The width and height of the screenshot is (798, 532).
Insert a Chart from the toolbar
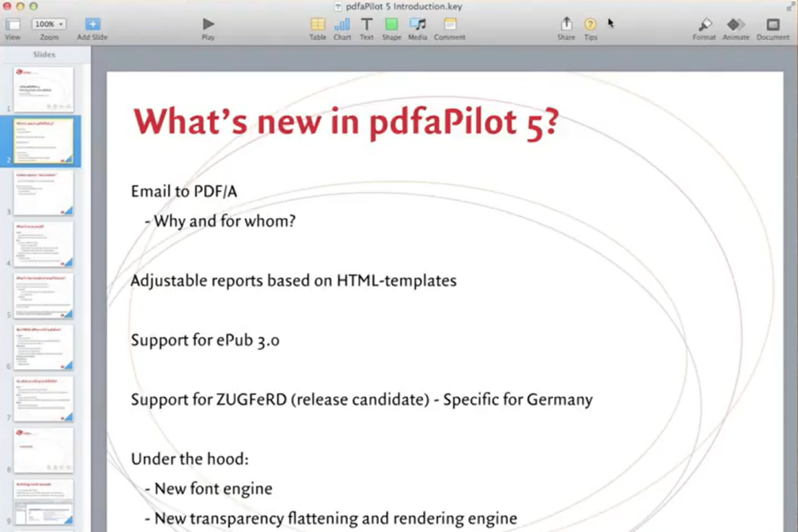(x=342, y=24)
